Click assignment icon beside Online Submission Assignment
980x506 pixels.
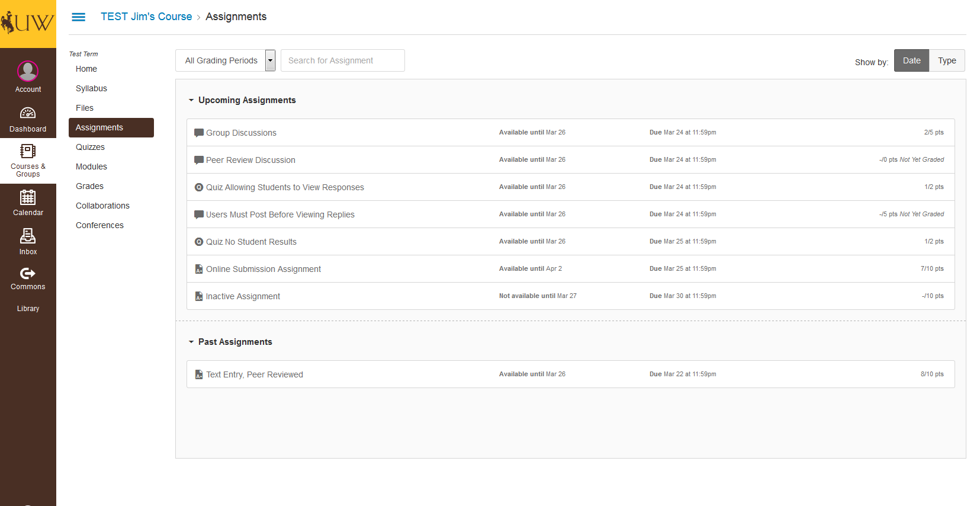pos(199,269)
